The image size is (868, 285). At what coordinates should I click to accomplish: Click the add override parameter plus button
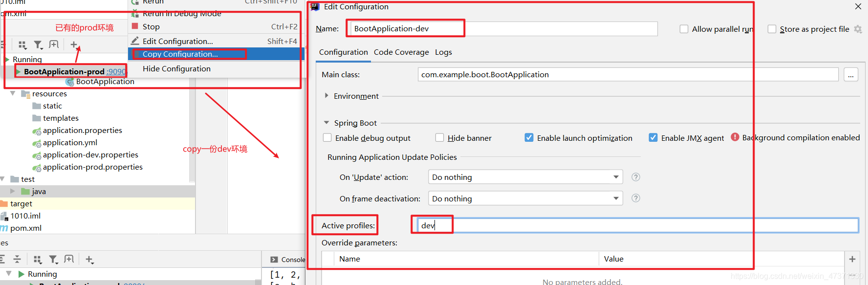(x=852, y=259)
